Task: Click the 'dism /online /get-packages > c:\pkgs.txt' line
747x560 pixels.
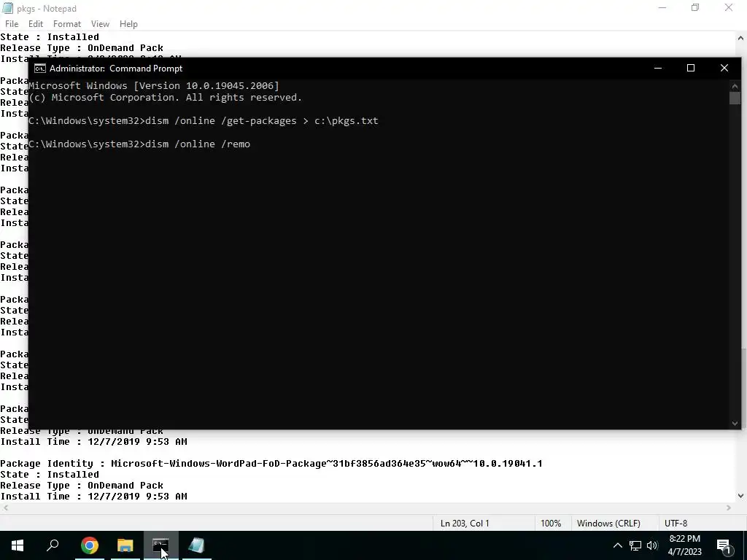Action: pyautogui.click(x=204, y=121)
